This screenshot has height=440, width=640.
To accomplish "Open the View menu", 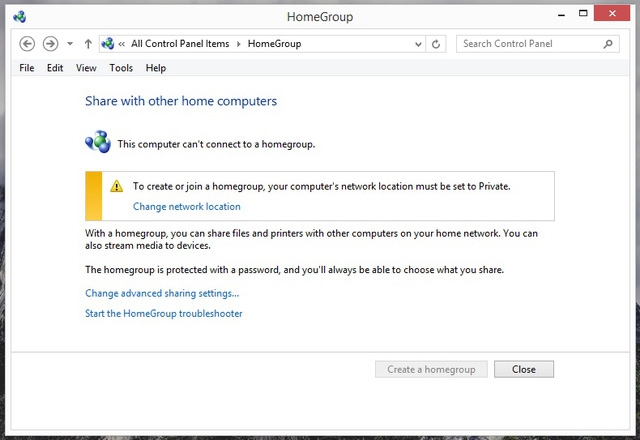I will pyautogui.click(x=86, y=68).
